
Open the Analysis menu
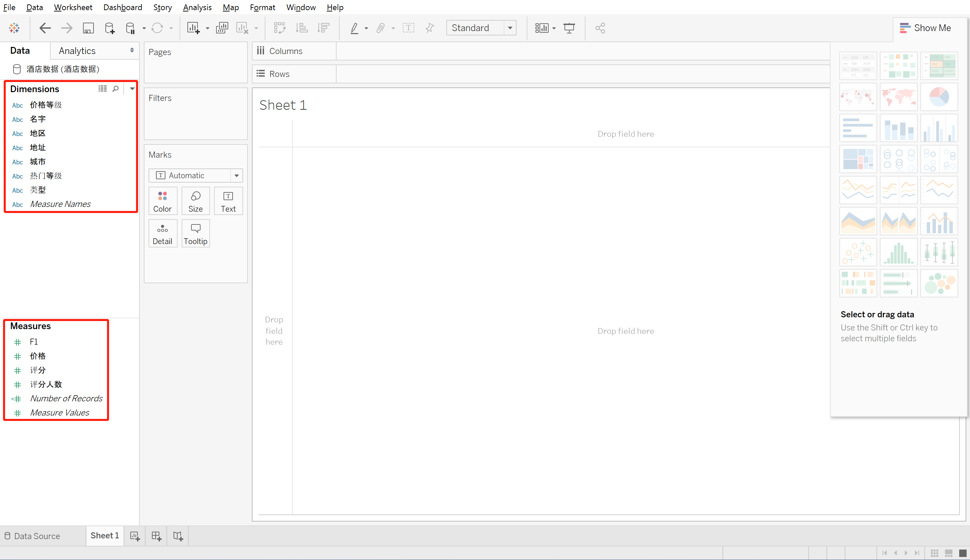tap(197, 7)
